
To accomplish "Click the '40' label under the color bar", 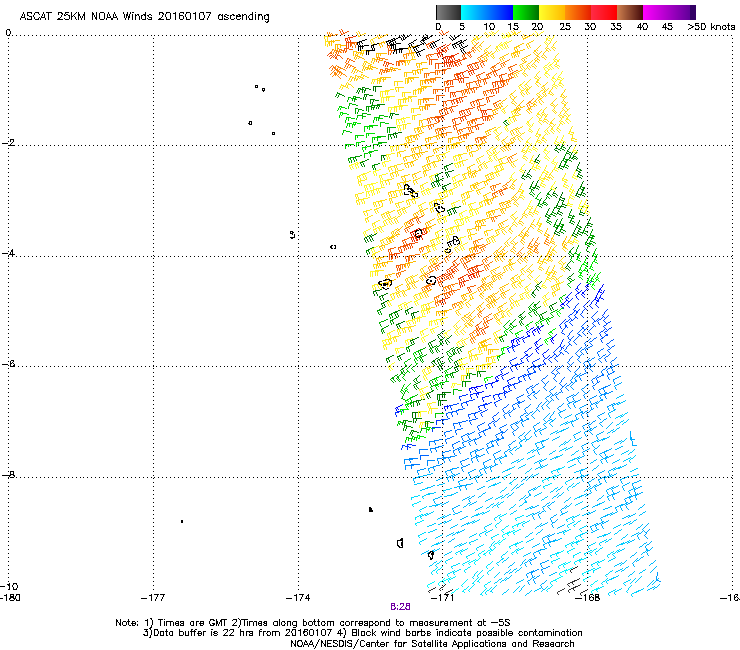I will (x=642, y=27).
